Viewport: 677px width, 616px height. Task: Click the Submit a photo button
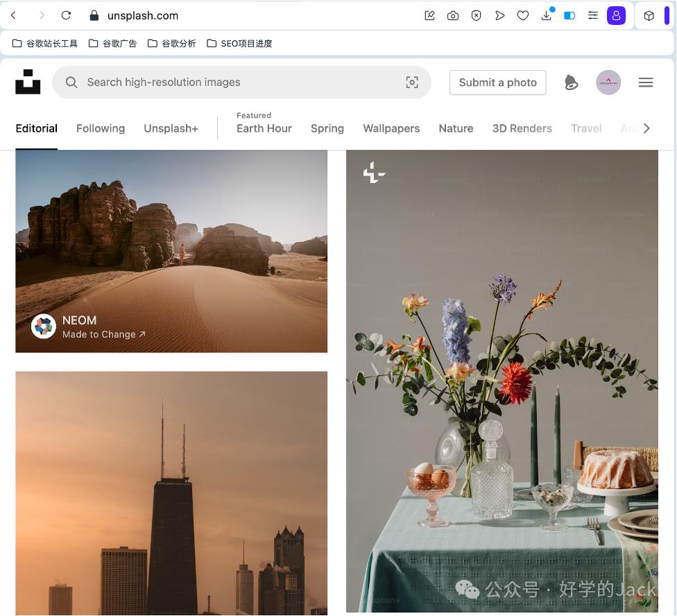497,83
